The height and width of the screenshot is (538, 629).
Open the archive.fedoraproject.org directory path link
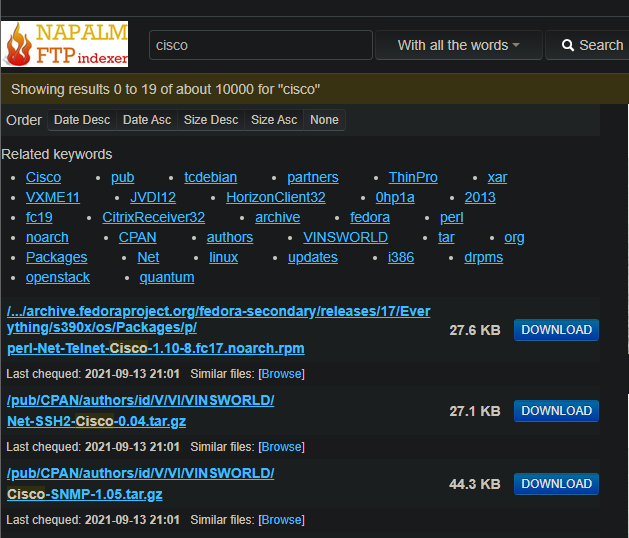pos(219,319)
